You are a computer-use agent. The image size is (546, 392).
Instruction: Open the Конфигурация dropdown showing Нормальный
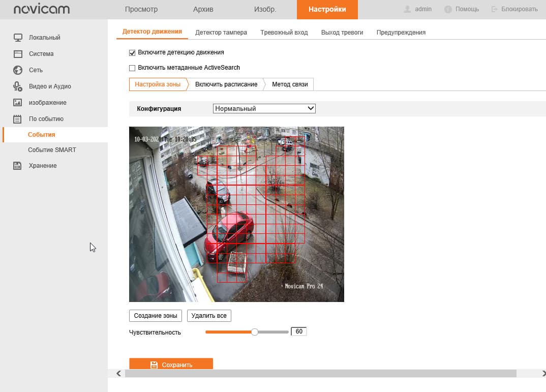(264, 109)
